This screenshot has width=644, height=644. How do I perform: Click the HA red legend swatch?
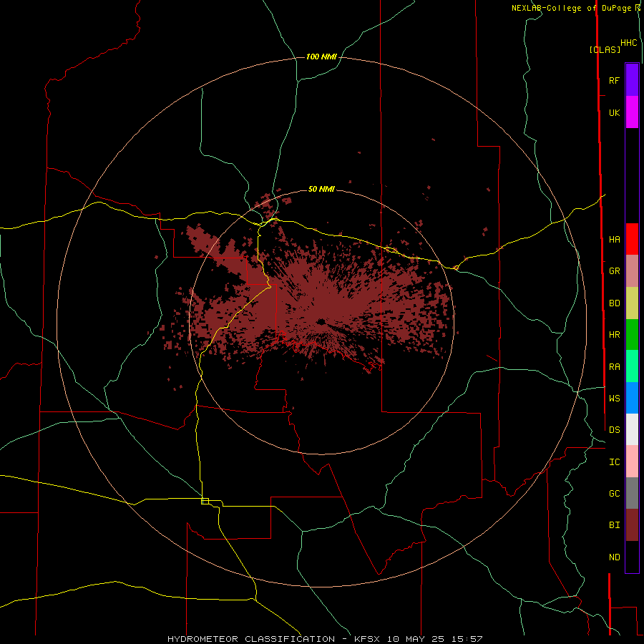[632, 239]
